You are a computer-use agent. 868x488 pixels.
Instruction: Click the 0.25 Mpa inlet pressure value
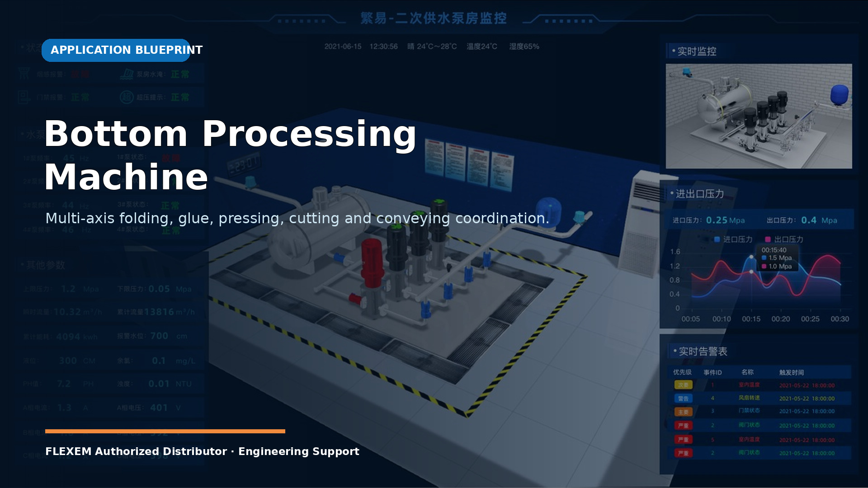[725, 220]
